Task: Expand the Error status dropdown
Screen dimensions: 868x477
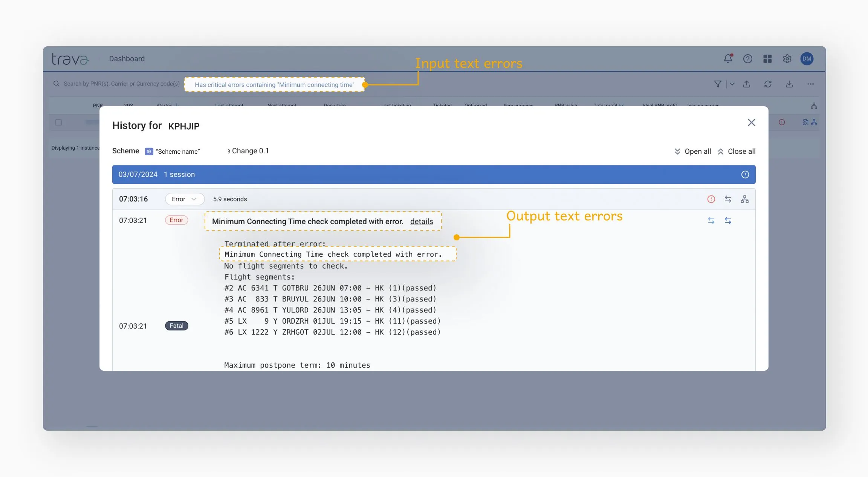Action: click(185, 199)
